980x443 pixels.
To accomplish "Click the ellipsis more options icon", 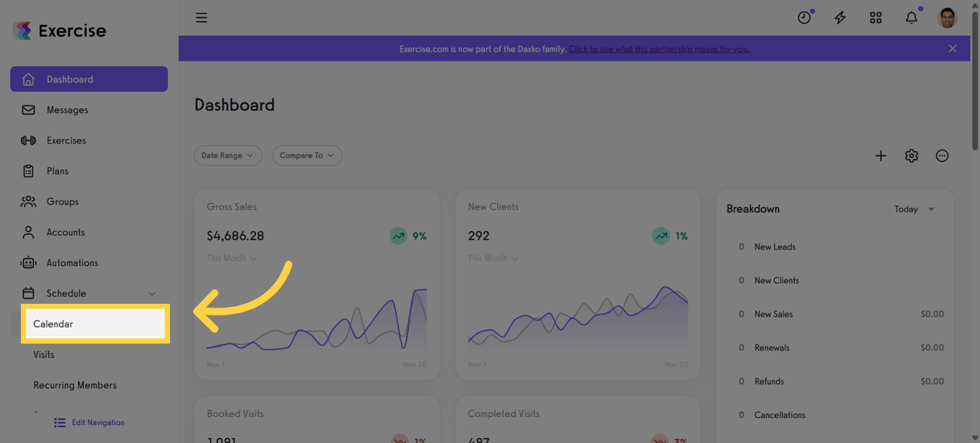I will [942, 156].
